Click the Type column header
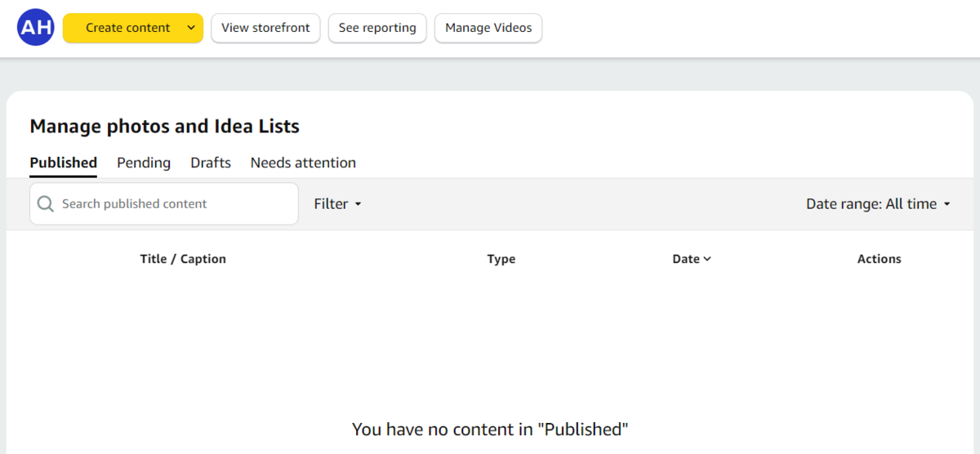This screenshot has width=980, height=454. click(501, 259)
